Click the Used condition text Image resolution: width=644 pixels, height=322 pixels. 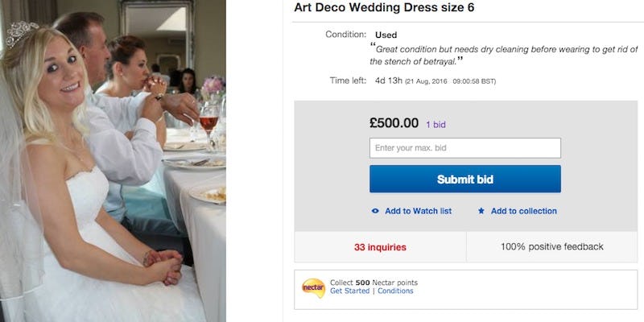(x=386, y=35)
